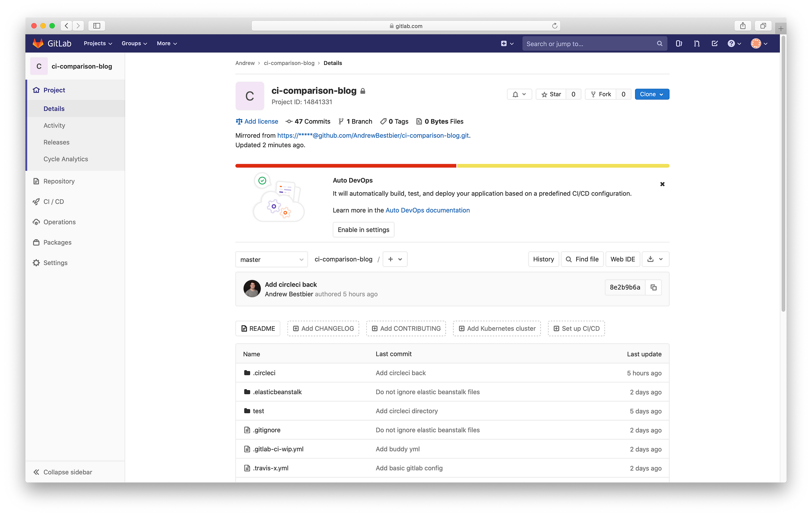Viewport: 812px width, 516px height.
Task: Click the Find file button
Action: 582,259
